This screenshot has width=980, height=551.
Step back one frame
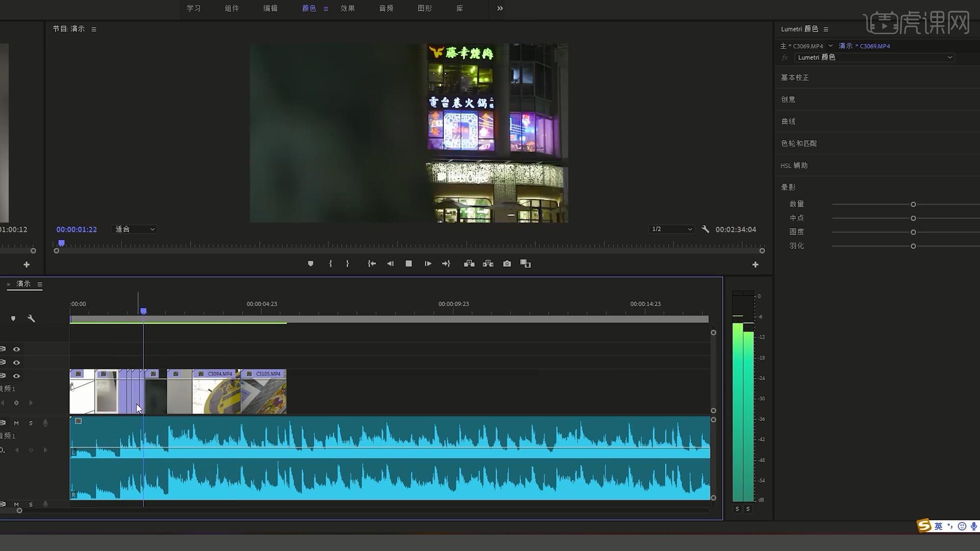390,264
